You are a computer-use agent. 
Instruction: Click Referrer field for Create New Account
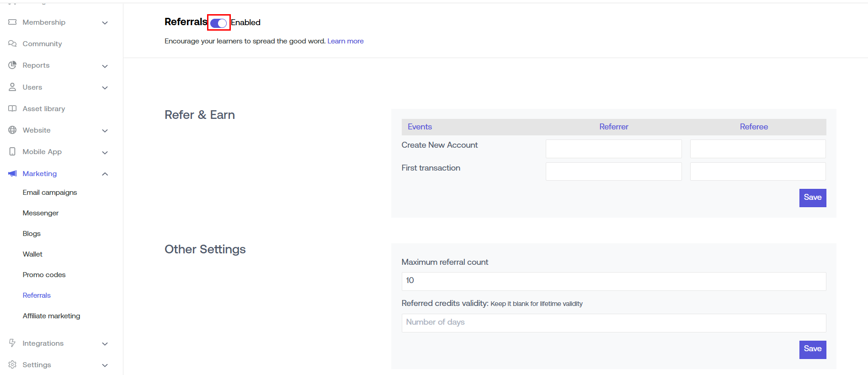pos(613,149)
